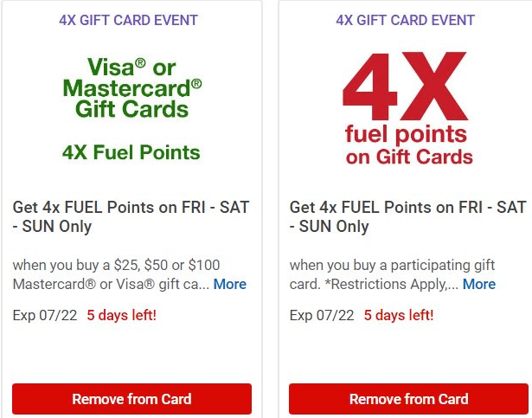
Task: Select red on Gift Cards text
Action: click(409, 157)
